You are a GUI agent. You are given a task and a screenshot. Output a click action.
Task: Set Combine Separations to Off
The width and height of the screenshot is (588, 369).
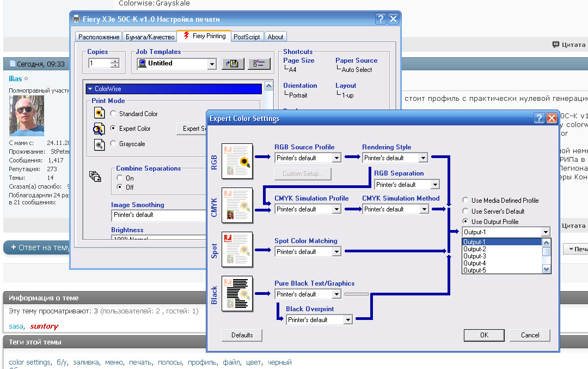tap(120, 187)
